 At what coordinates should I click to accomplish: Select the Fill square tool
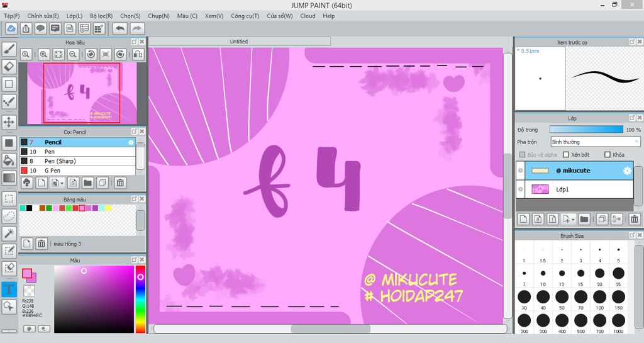[9, 143]
